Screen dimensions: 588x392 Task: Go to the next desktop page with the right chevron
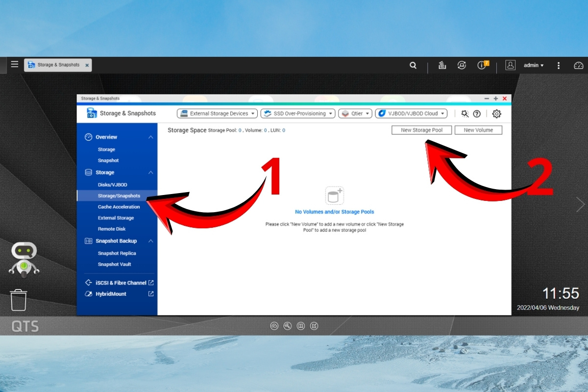[581, 204]
